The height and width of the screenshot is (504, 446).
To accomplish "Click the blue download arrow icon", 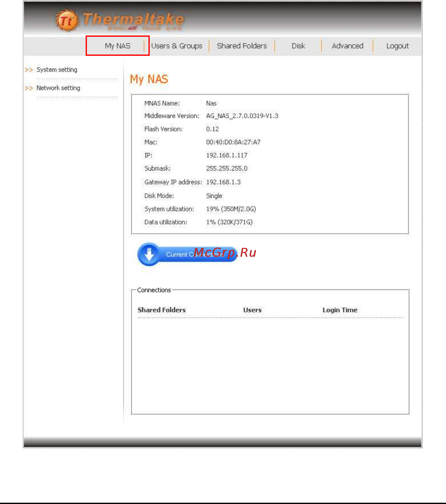I will pyautogui.click(x=149, y=254).
